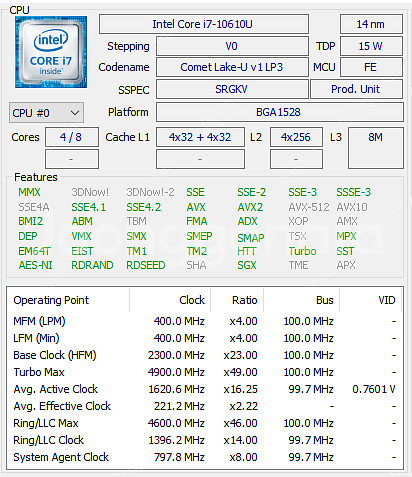
Task: Select the Avg. Effective Clock row
Action: [x=204, y=406]
